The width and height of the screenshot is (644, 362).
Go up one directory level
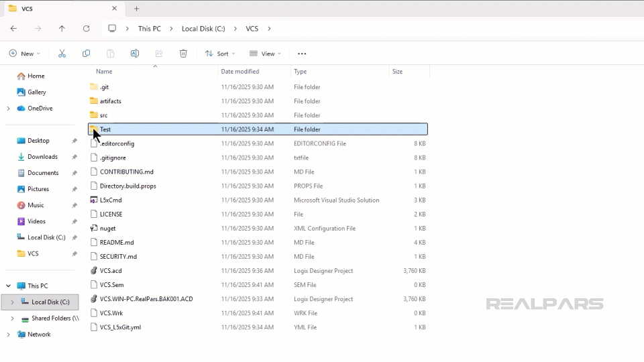(x=62, y=29)
